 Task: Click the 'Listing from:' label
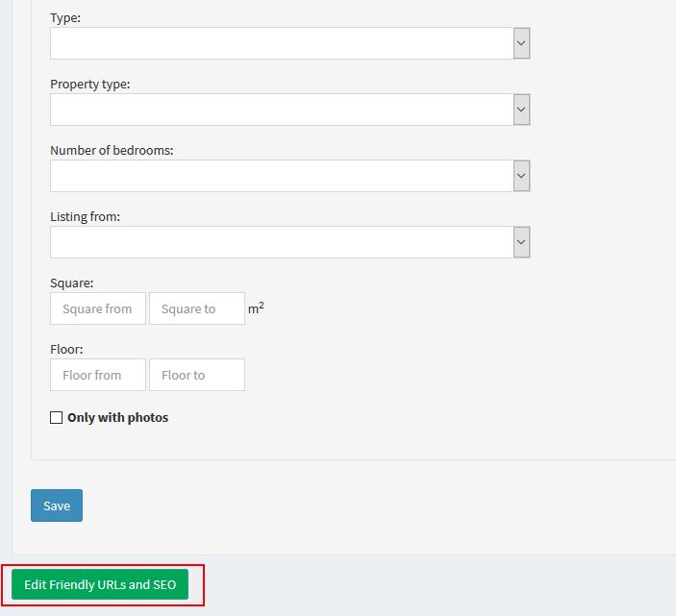tap(85, 216)
